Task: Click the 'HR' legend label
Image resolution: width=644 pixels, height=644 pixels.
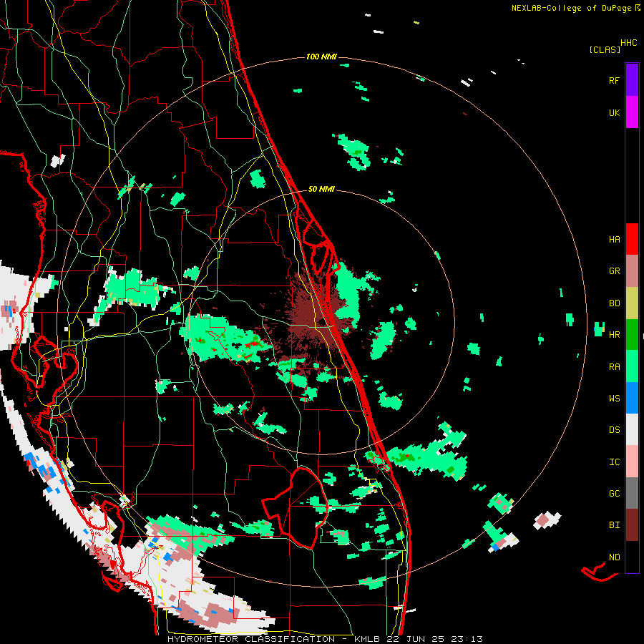Action: pyautogui.click(x=614, y=335)
